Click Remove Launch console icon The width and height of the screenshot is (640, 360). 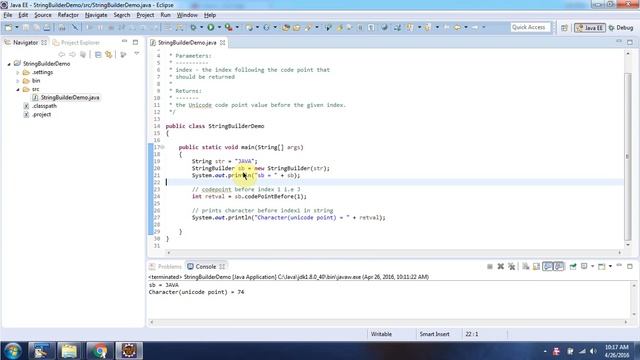[500, 267]
